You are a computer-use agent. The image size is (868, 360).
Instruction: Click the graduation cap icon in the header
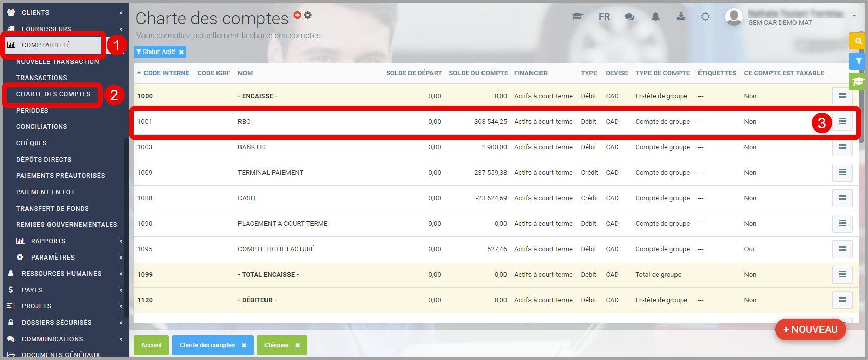point(577,17)
